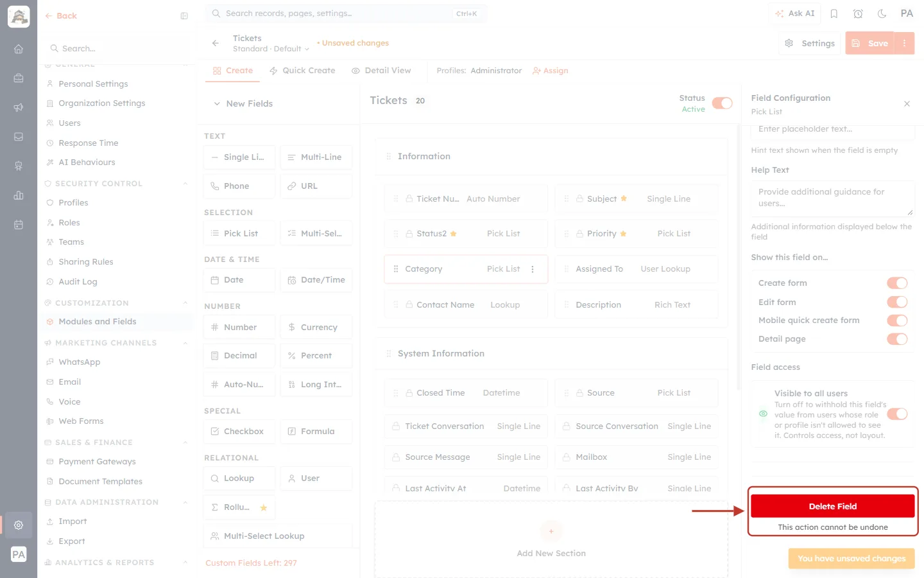Viewport: 924px width, 578px height.
Task: Click the Ask AI button
Action: point(794,13)
